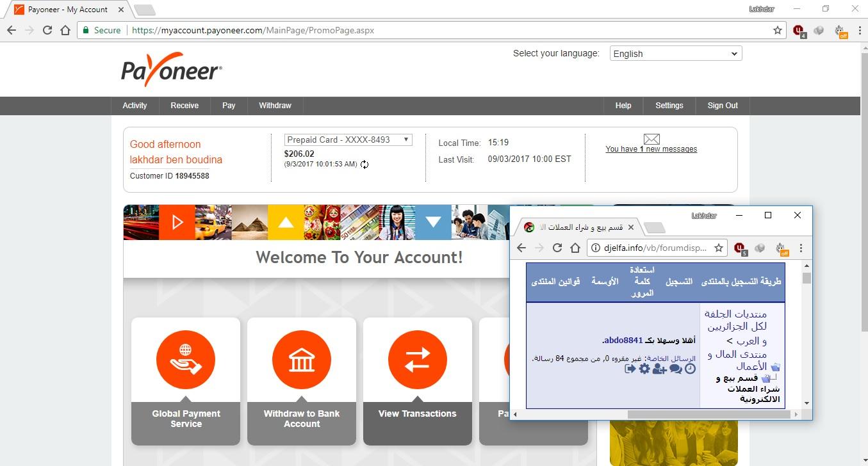Open a new tab in the djelfa window
Screen dimensions: 868x466
[x=653, y=228]
